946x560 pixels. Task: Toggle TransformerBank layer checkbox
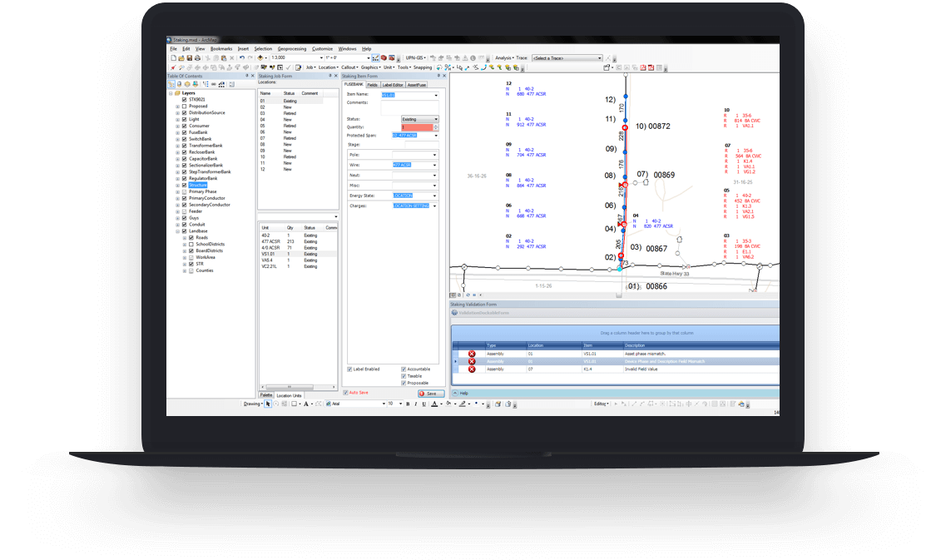coord(185,146)
